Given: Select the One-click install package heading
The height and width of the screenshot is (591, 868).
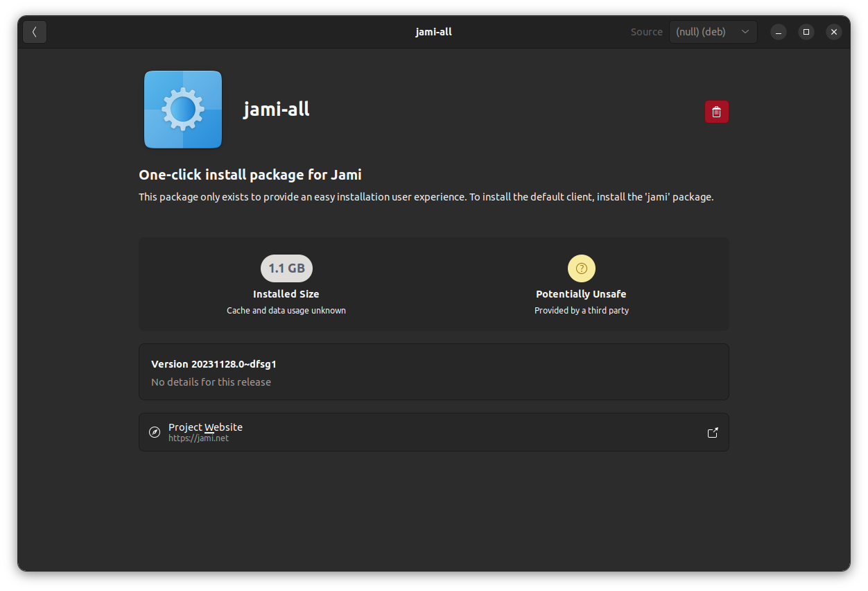Looking at the screenshot, I should pyautogui.click(x=250, y=174).
